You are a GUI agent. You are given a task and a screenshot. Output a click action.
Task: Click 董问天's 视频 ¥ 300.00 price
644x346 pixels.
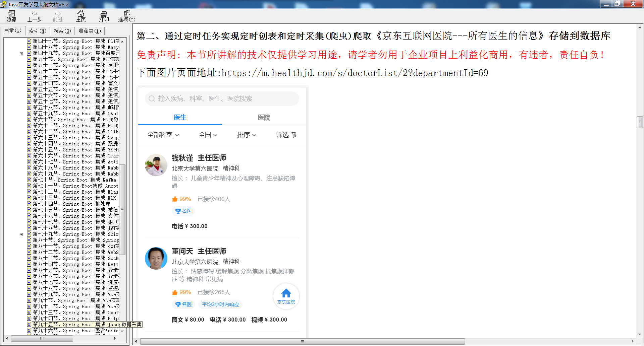269,320
